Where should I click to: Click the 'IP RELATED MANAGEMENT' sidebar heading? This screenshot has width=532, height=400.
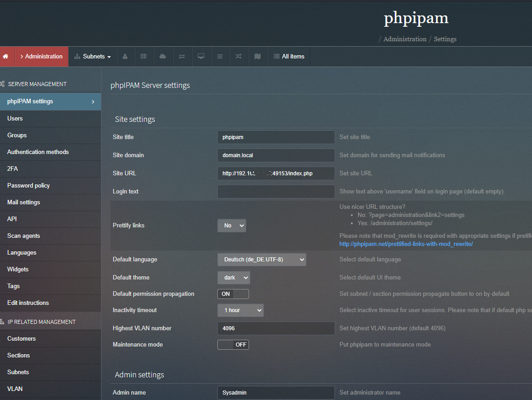pyautogui.click(x=41, y=322)
